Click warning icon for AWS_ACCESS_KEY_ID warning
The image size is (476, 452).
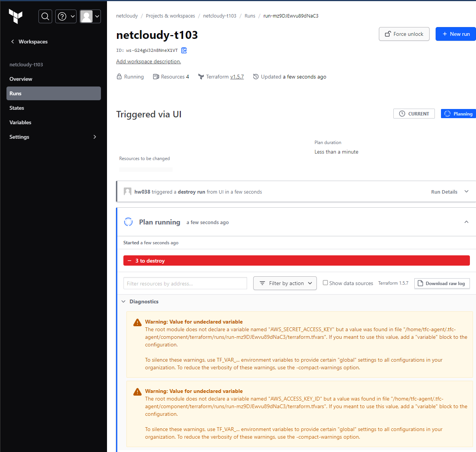[137, 392]
